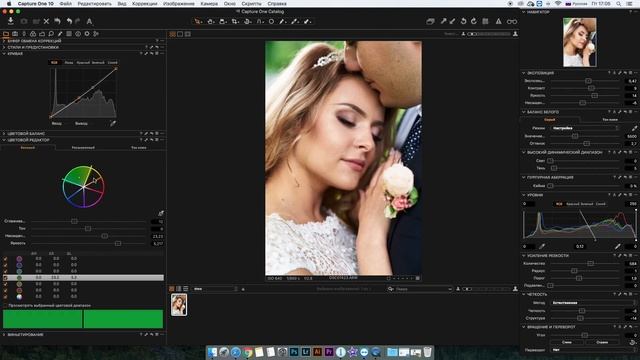Toggle the yellow color range checkbox

[5, 284]
